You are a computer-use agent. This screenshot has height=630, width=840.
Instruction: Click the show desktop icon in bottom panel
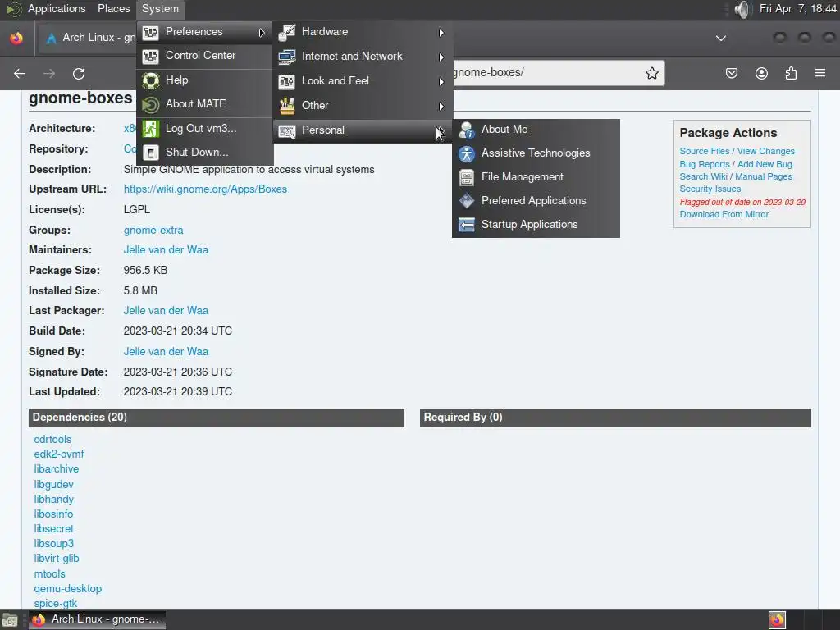[10, 620]
